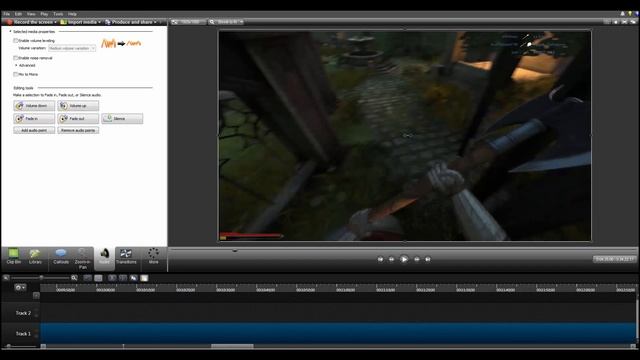
Task: Click the Produce and share icon
Action: 108,22
